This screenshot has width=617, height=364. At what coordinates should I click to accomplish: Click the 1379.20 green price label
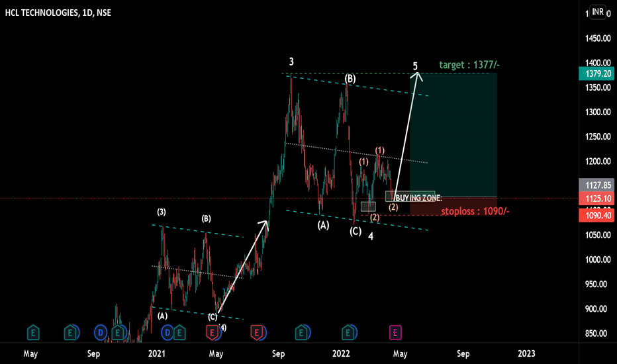coord(596,73)
